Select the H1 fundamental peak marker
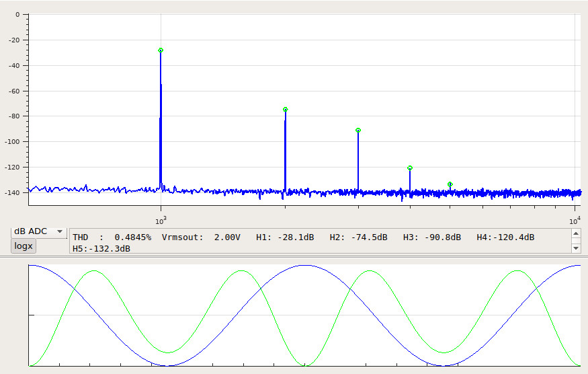Viewport: 588px width, 374px height. pyautogui.click(x=161, y=50)
